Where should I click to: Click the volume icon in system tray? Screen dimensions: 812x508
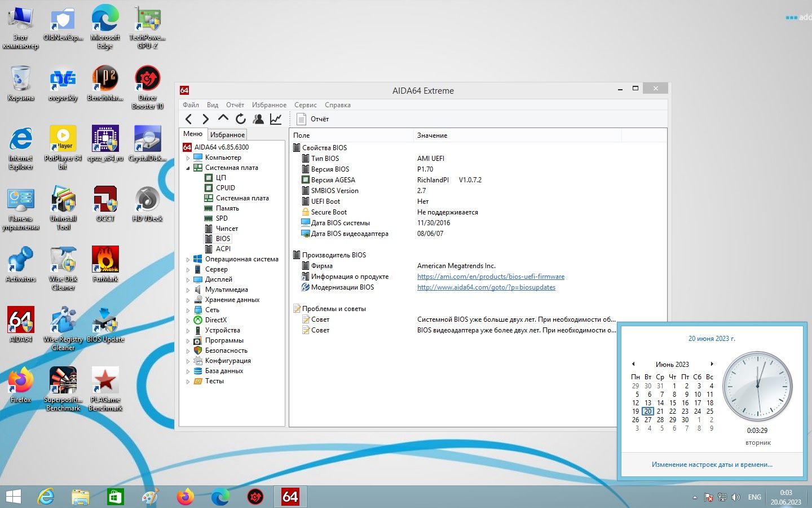[x=735, y=497]
